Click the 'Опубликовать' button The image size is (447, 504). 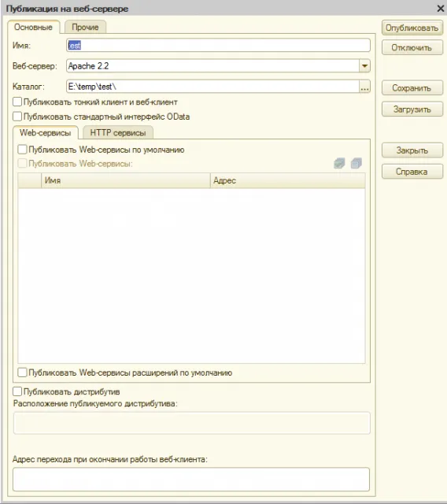(x=412, y=28)
